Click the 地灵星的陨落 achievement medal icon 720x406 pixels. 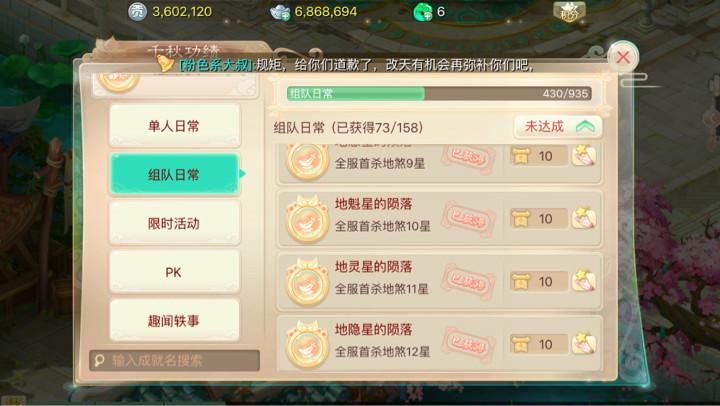pyautogui.click(x=307, y=282)
